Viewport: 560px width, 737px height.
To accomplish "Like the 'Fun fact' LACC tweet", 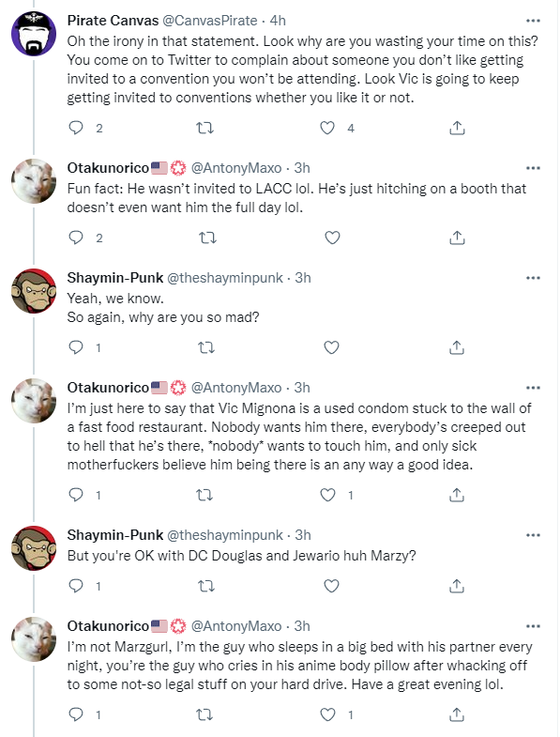I will point(332,238).
